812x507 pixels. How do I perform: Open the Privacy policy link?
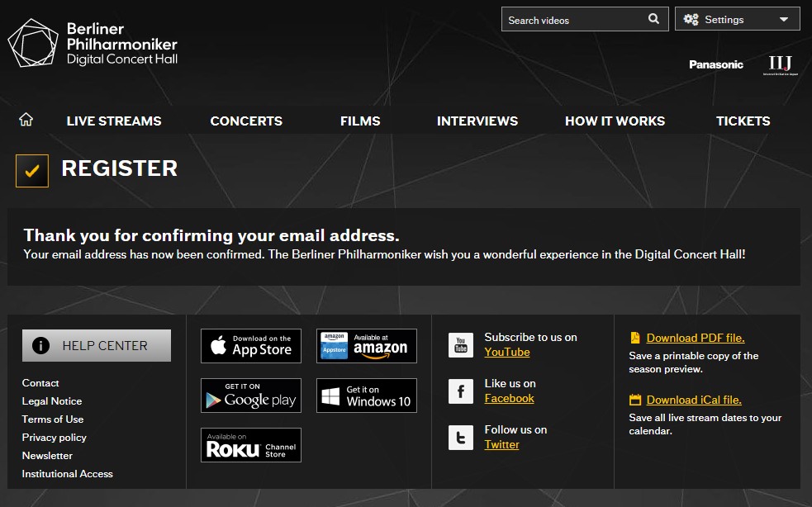(x=54, y=438)
